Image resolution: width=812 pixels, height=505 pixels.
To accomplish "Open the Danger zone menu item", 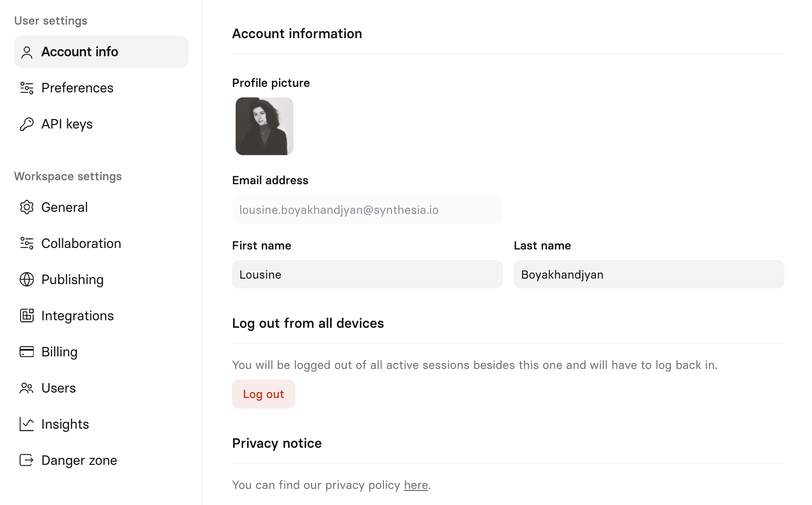I will pos(101,460).
